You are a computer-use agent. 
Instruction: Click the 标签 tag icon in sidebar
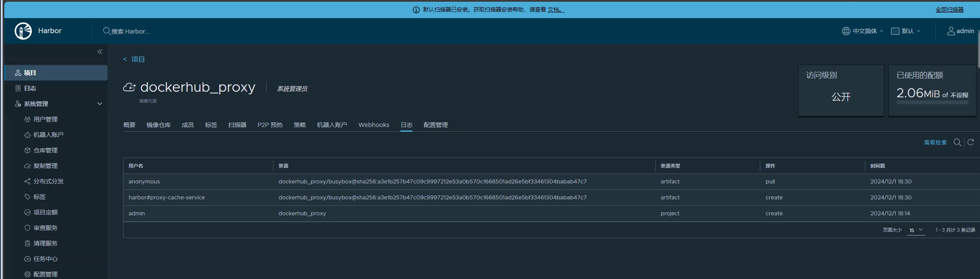[28, 197]
